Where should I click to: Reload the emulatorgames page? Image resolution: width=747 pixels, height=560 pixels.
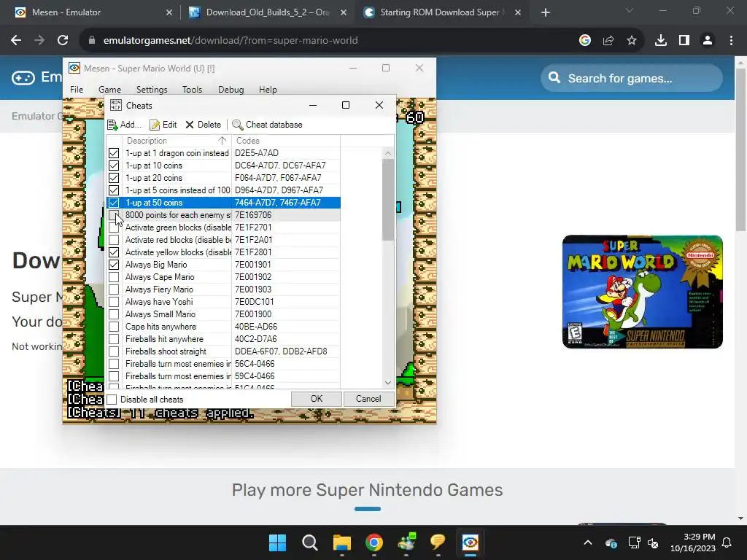click(63, 41)
